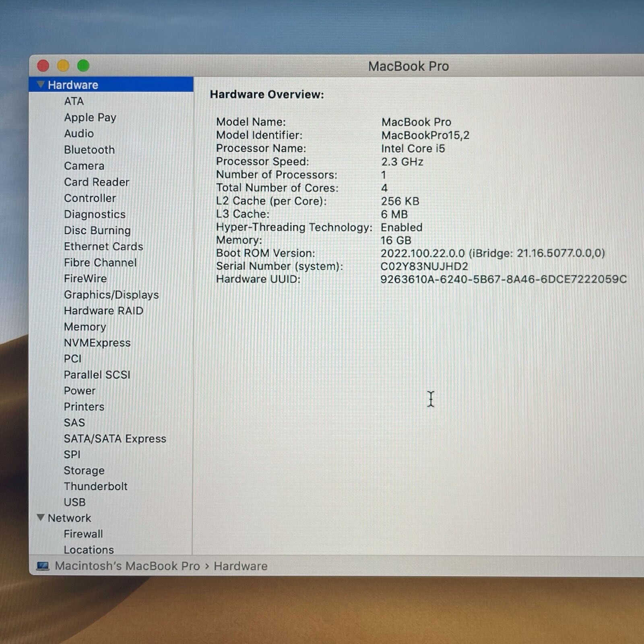Select Thunderbolt entry
This screenshot has width=644, height=644.
pyautogui.click(x=96, y=486)
